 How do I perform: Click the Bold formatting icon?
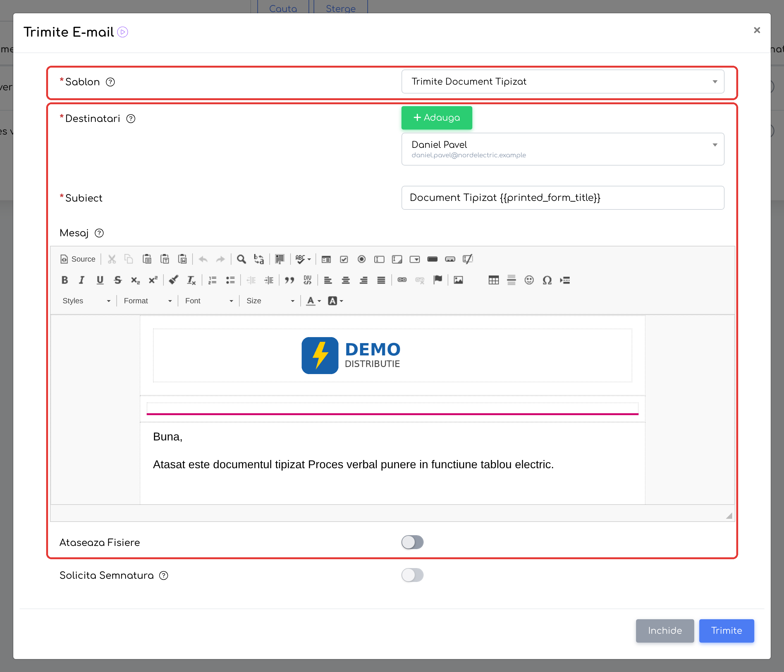tap(65, 280)
